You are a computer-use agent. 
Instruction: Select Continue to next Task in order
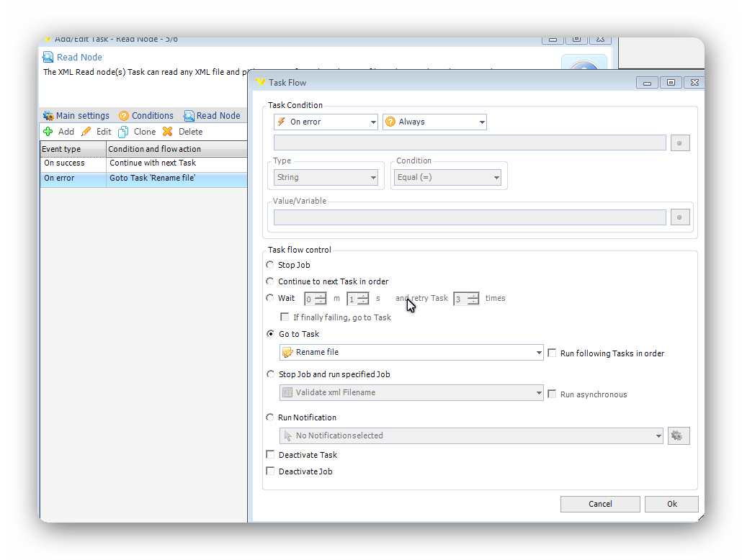click(271, 281)
